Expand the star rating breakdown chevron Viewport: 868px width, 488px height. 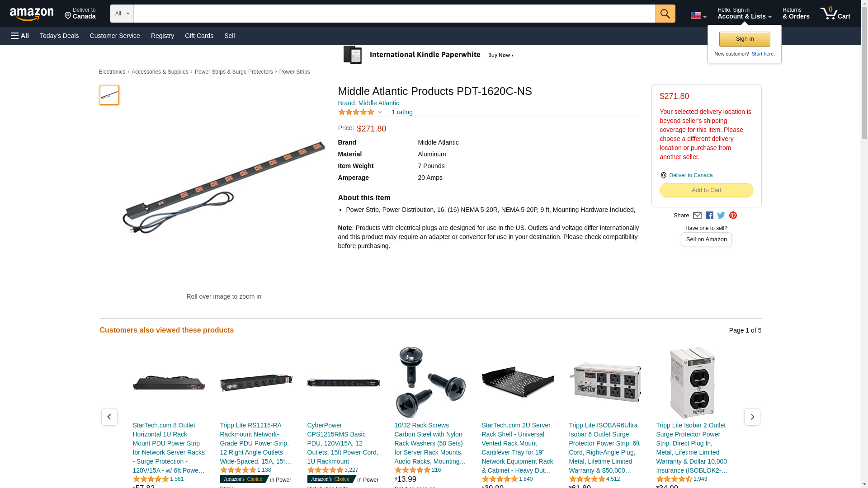[x=380, y=112]
